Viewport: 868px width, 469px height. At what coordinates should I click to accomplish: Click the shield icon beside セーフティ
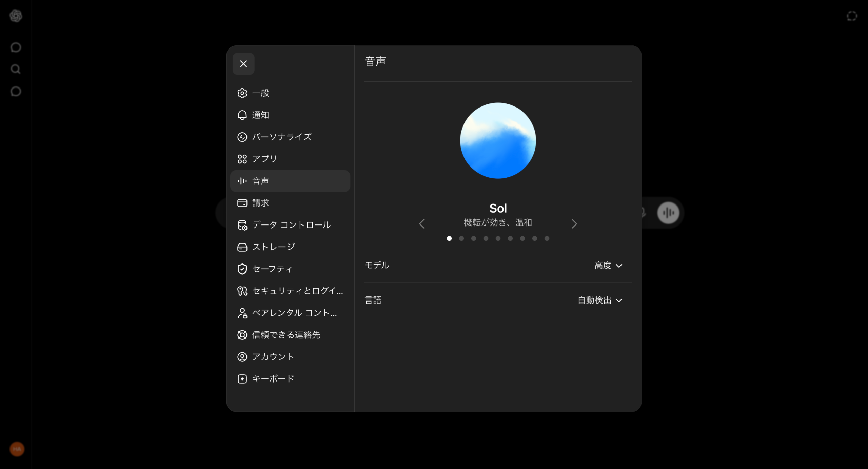pos(242,269)
